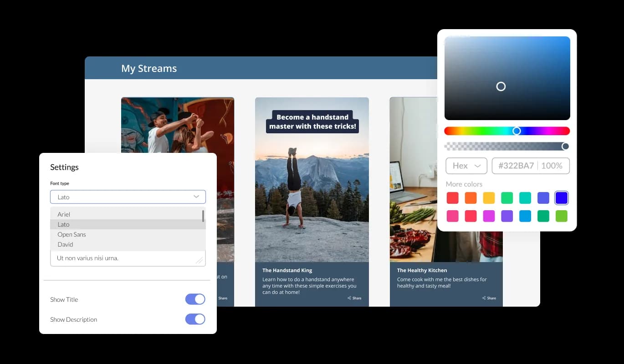Turn off the Show Title toggle

[195, 299]
